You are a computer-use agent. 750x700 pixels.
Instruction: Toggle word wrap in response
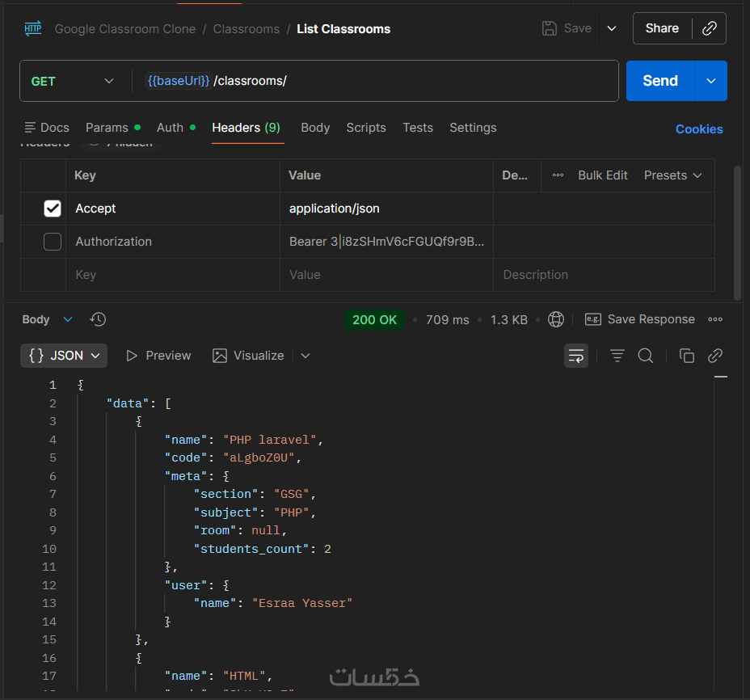[576, 356]
